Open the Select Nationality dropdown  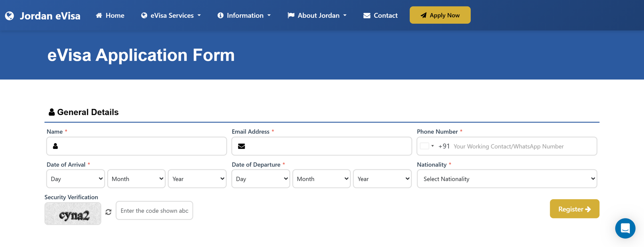pyautogui.click(x=507, y=179)
